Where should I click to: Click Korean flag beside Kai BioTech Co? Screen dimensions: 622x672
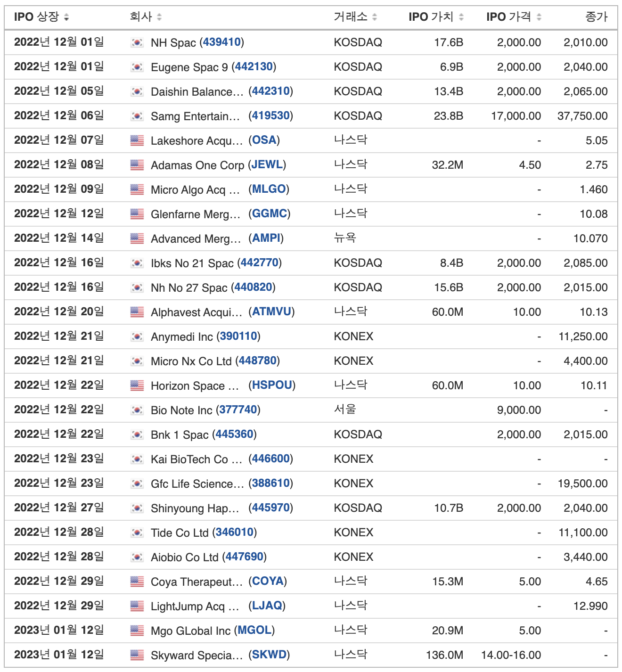click(137, 459)
